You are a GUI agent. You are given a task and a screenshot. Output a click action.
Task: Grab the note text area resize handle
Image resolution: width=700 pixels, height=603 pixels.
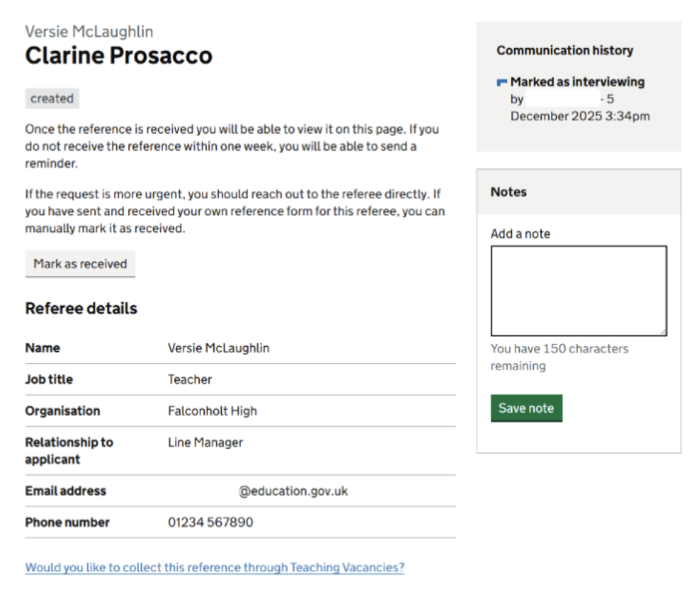(663, 332)
